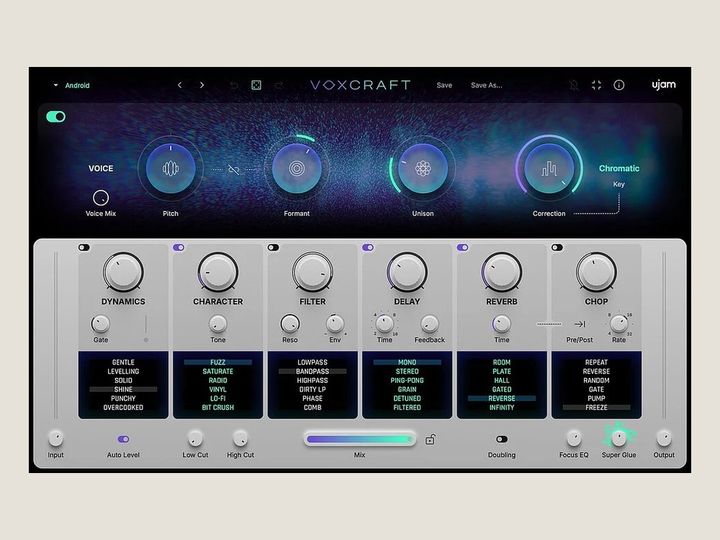The width and height of the screenshot is (720, 540).
Task: Toggle the Character module switch
Action: [x=179, y=248]
